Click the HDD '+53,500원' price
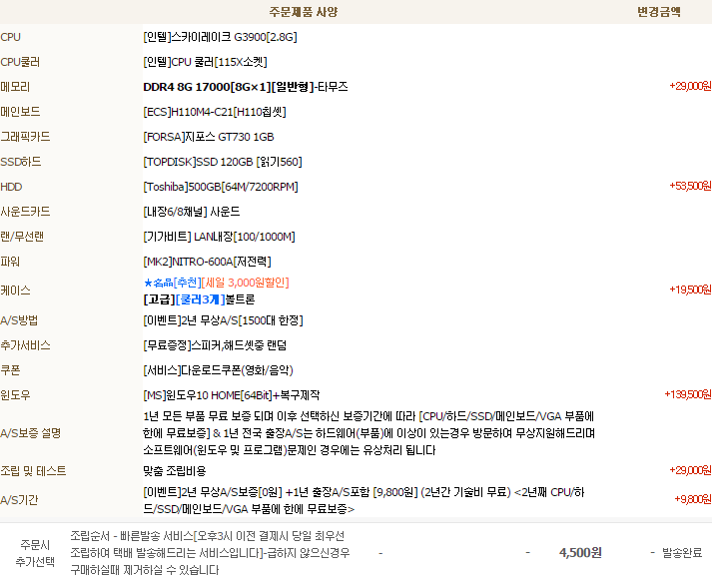Image resolution: width=728 pixels, height=580 pixels. click(x=690, y=186)
